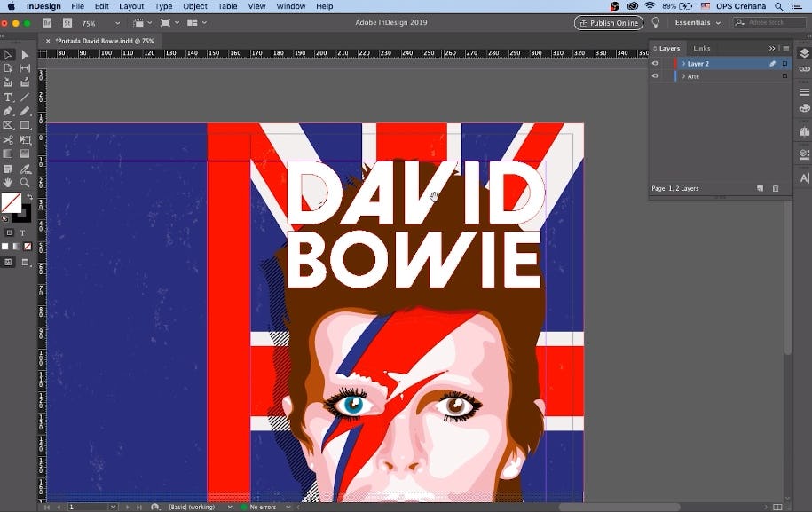812x512 pixels.
Task: Click the fill color swatch in toolbox
Action: pyautogui.click(x=11, y=202)
